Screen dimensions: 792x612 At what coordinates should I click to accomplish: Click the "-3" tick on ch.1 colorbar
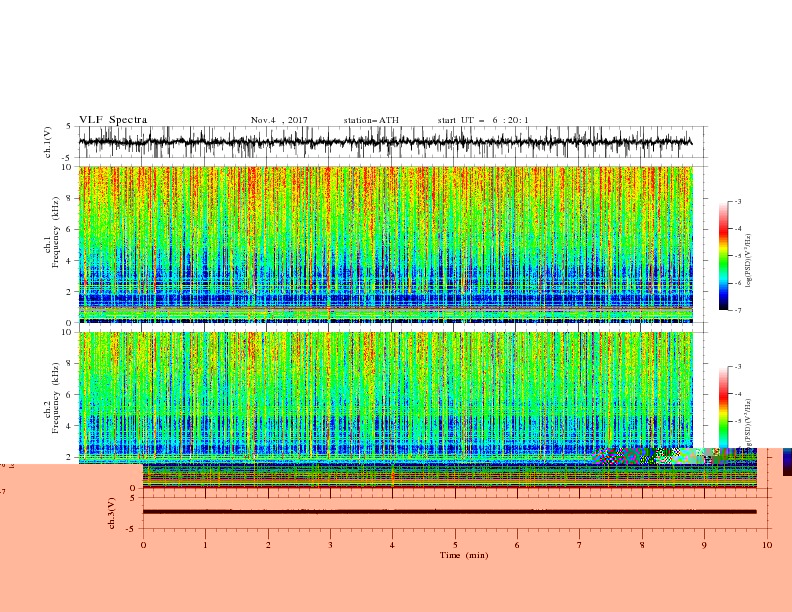point(738,201)
